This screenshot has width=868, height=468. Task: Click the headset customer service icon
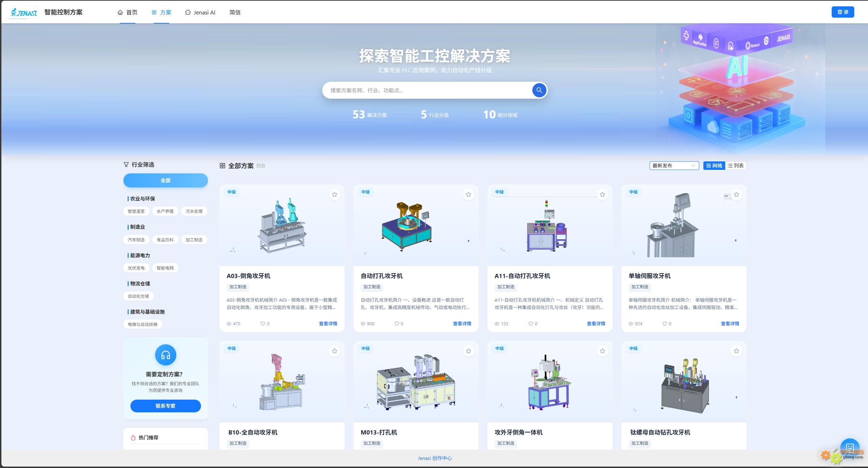pos(165,355)
